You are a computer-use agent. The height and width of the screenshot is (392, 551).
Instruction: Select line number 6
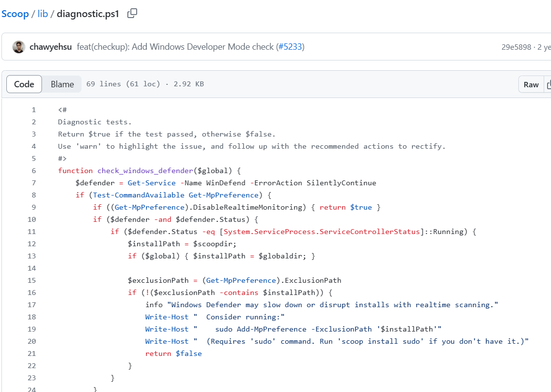pos(34,171)
